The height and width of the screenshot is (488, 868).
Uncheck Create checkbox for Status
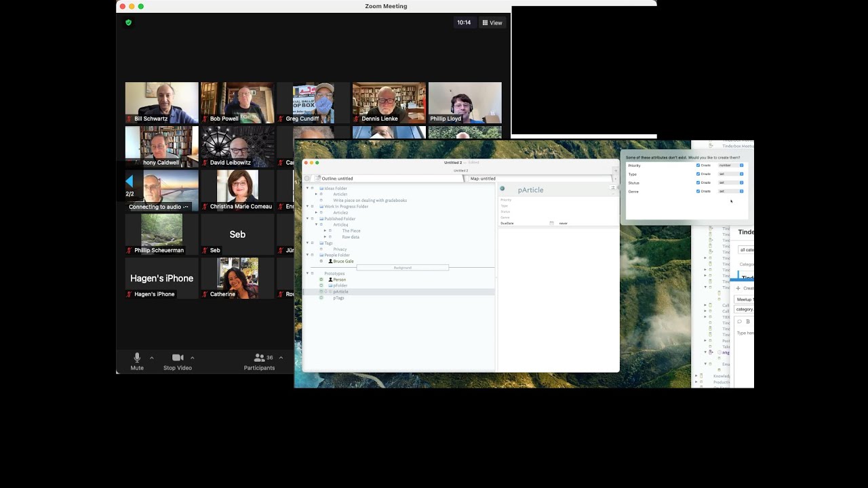coord(698,182)
